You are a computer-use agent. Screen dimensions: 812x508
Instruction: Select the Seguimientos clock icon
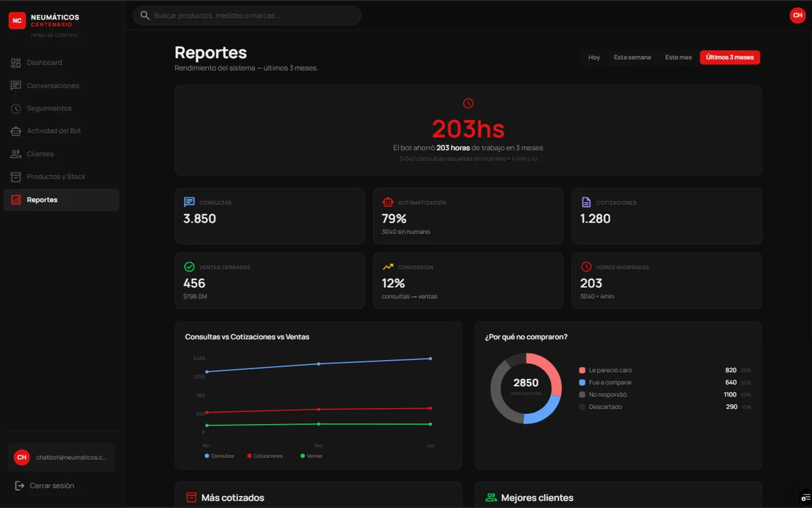(x=16, y=108)
